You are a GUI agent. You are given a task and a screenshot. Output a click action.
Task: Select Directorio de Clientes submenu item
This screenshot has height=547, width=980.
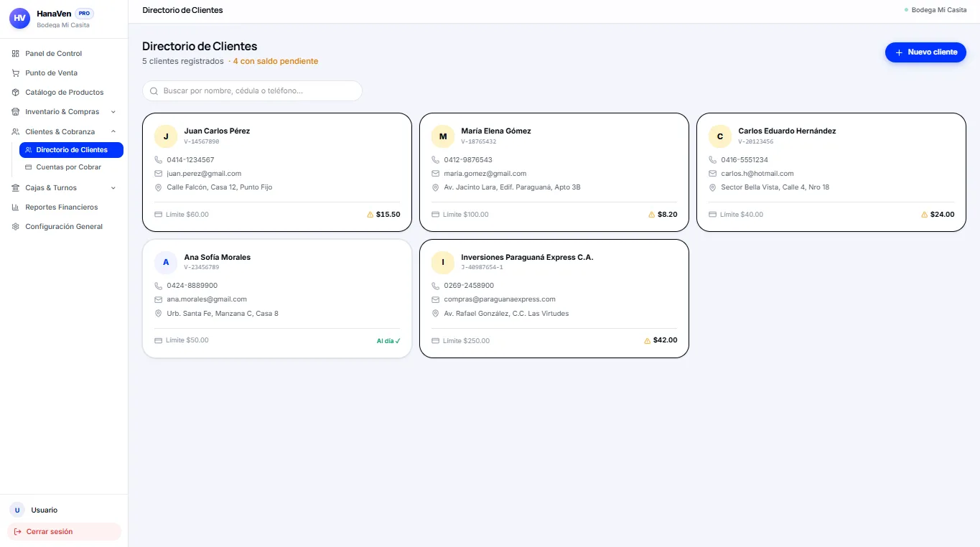[71, 149]
